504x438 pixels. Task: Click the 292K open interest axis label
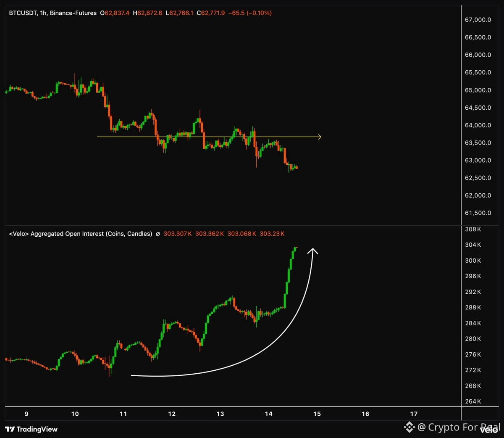coord(473,292)
